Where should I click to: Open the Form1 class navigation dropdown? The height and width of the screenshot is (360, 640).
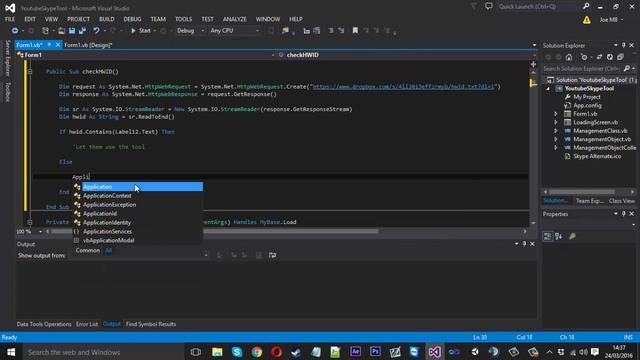pos(146,55)
